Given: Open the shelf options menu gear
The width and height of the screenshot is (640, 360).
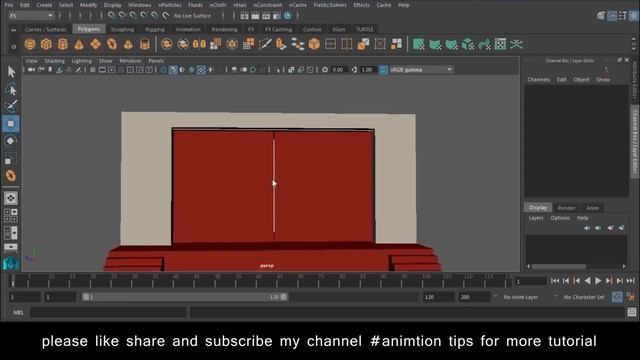Looking at the screenshot, I should pyautogui.click(x=13, y=47).
